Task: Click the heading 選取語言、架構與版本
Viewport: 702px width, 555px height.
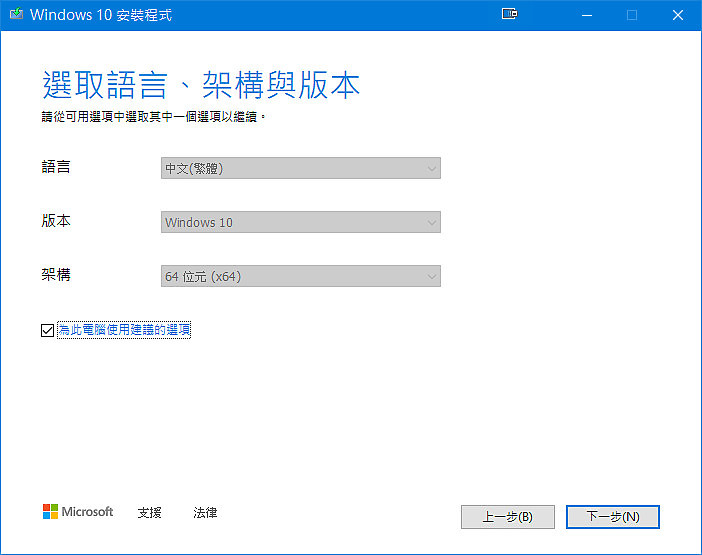Action: point(201,85)
